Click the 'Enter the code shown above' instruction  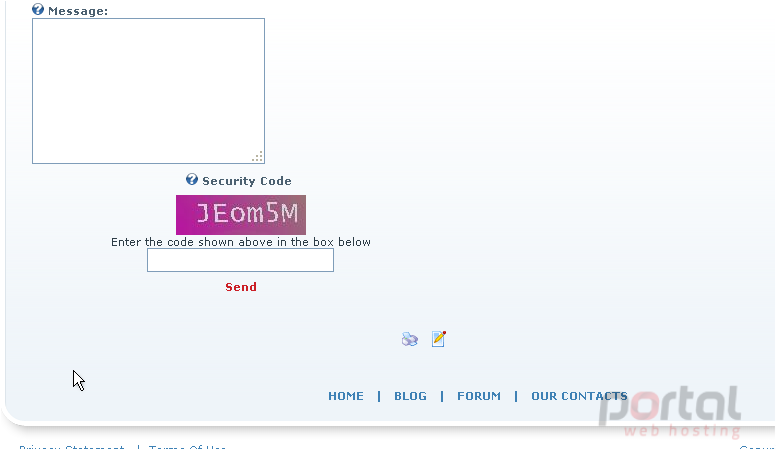pos(241,242)
